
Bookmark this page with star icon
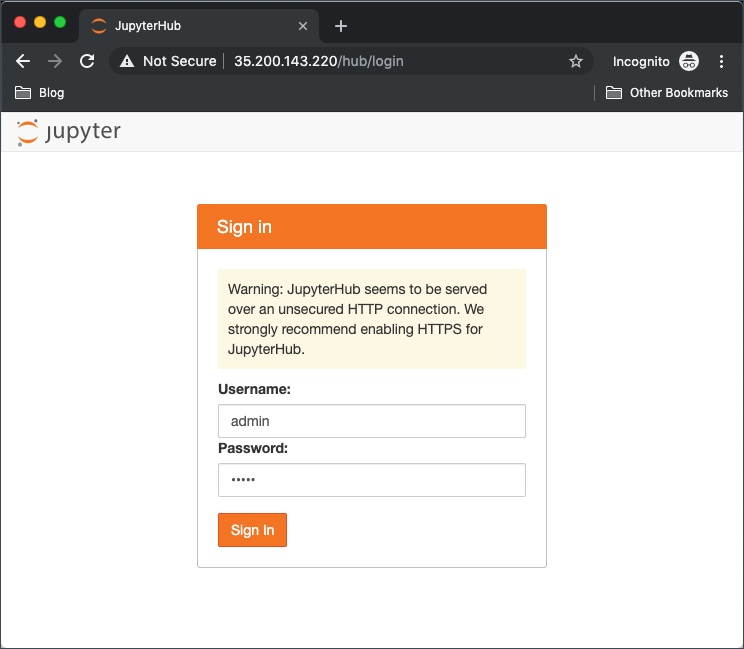click(x=576, y=61)
